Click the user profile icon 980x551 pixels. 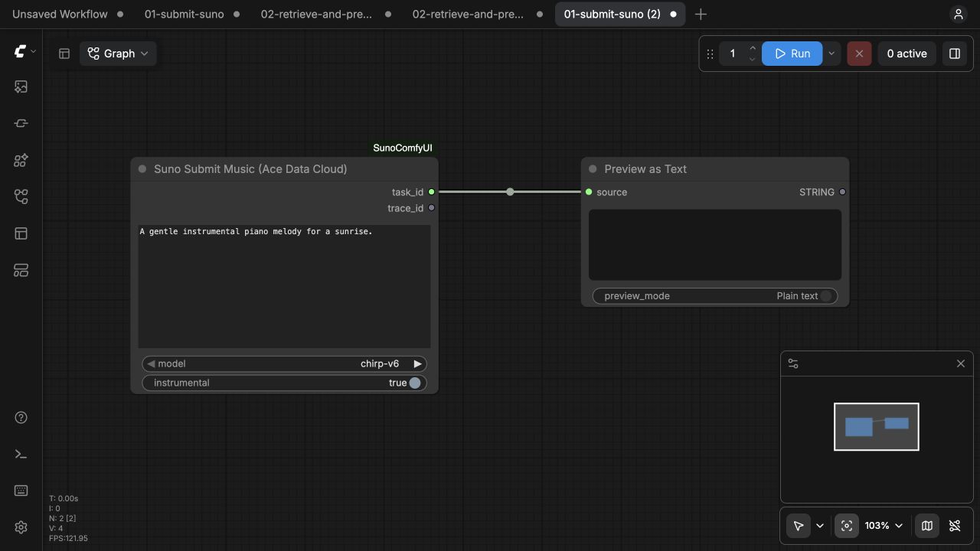point(958,14)
